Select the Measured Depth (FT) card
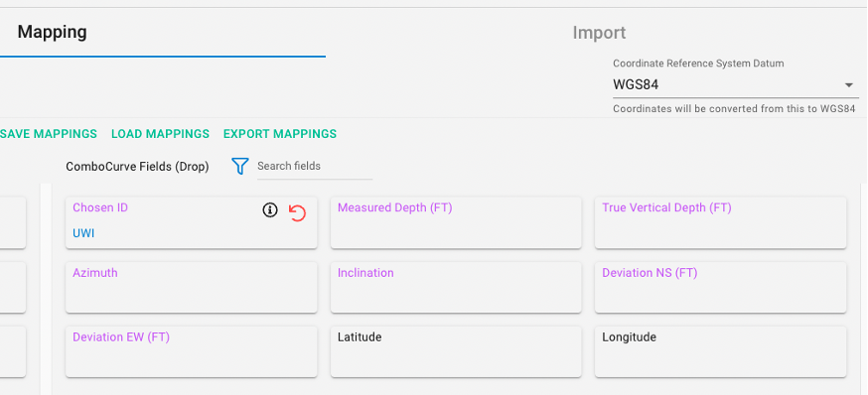Viewport: 868px width, 395px height. (x=456, y=222)
